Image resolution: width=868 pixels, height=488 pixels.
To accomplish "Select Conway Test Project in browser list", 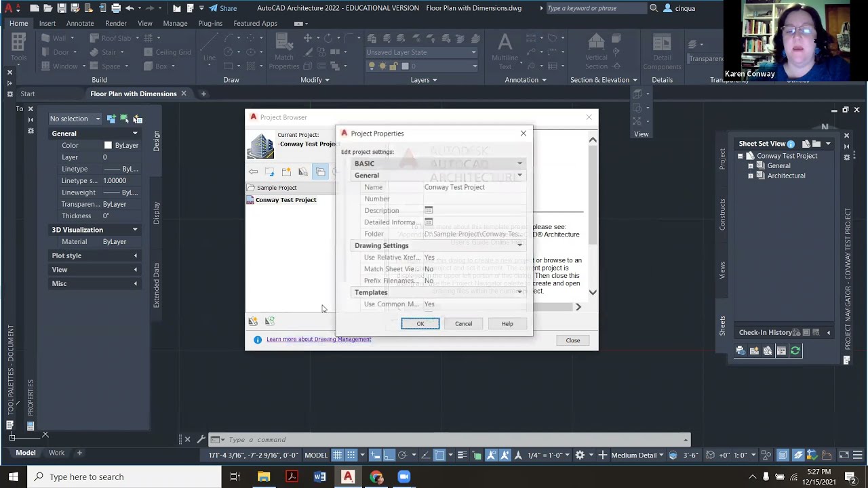I will coord(285,200).
